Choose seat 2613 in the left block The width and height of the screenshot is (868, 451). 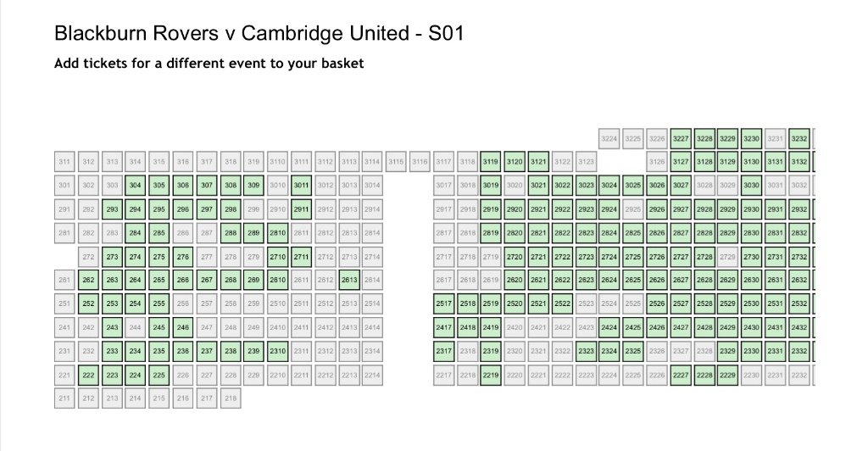349,280
